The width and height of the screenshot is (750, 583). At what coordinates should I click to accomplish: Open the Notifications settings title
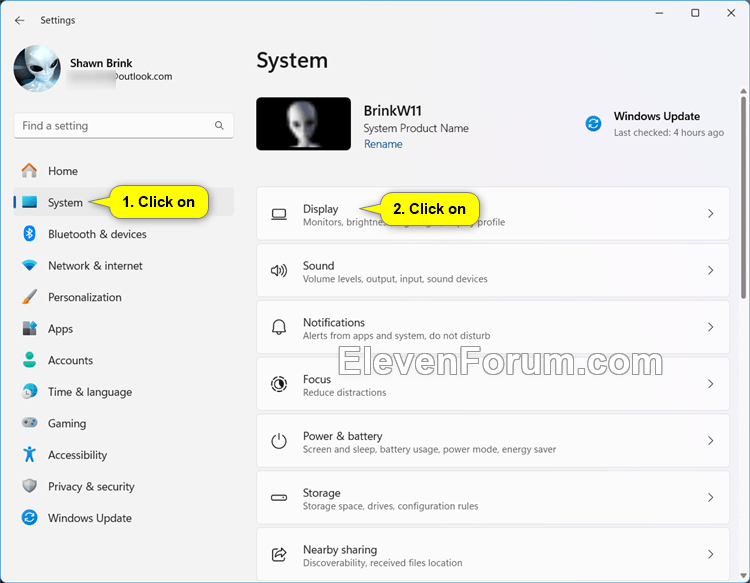point(334,322)
